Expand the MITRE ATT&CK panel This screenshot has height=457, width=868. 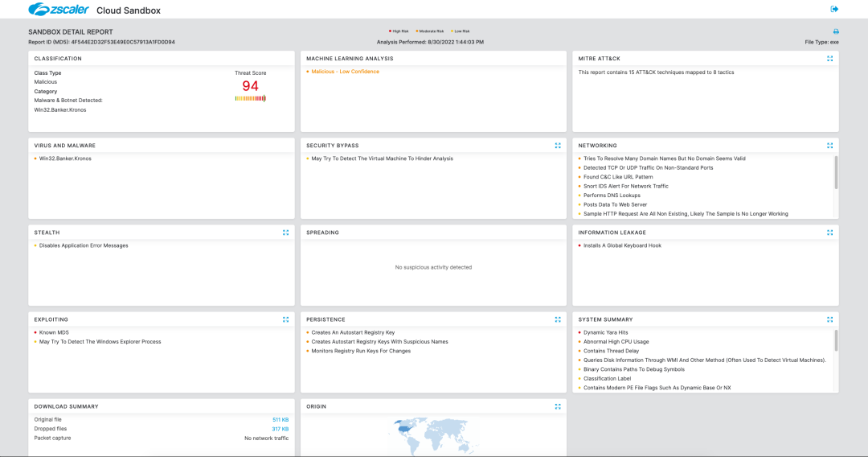pos(829,59)
